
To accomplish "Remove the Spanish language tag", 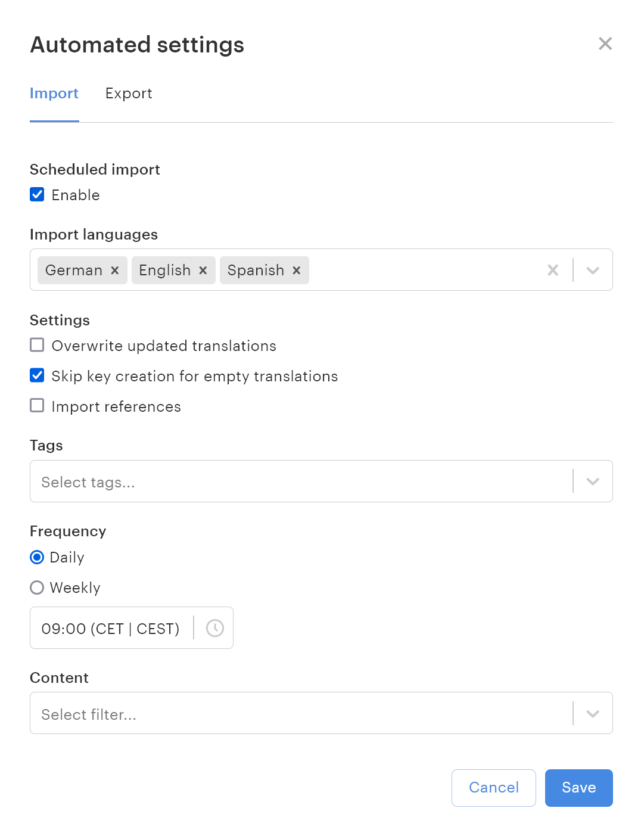I will (x=297, y=271).
